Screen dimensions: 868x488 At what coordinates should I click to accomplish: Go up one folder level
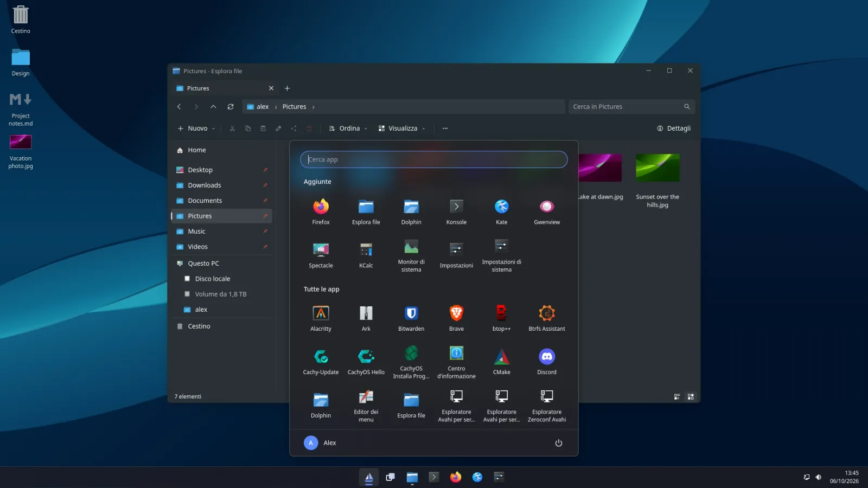[213, 107]
